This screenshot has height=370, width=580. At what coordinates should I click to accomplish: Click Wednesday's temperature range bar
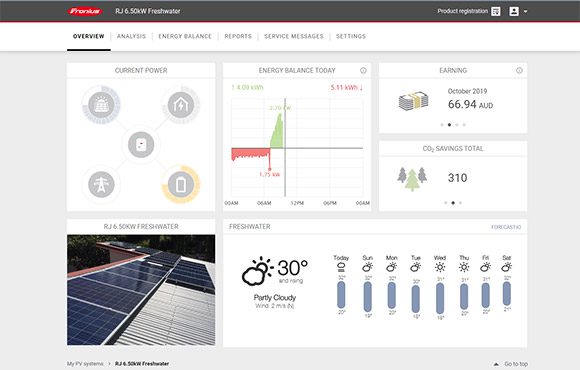coord(440,299)
